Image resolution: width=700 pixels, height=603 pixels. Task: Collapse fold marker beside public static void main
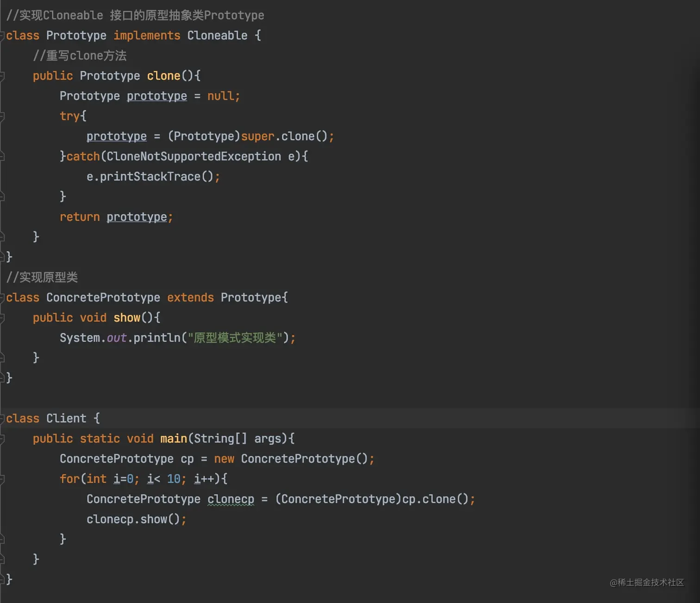[x=2, y=439]
